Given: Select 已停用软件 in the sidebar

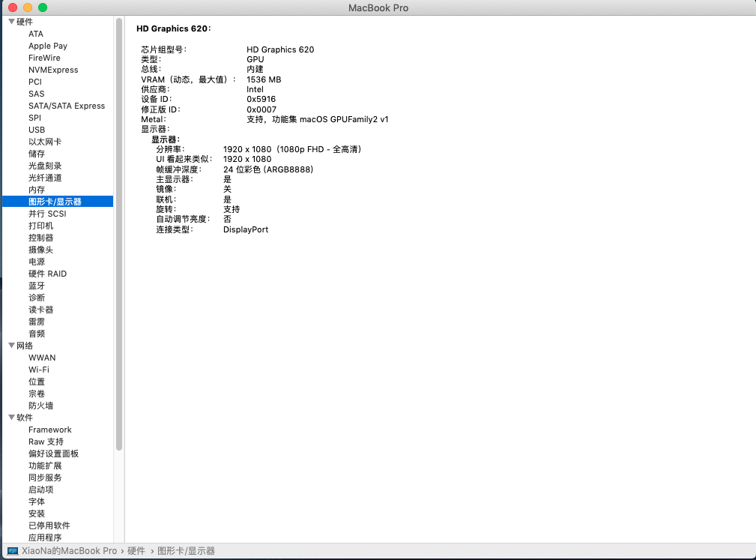Looking at the screenshot, I should tap(49, 526).
